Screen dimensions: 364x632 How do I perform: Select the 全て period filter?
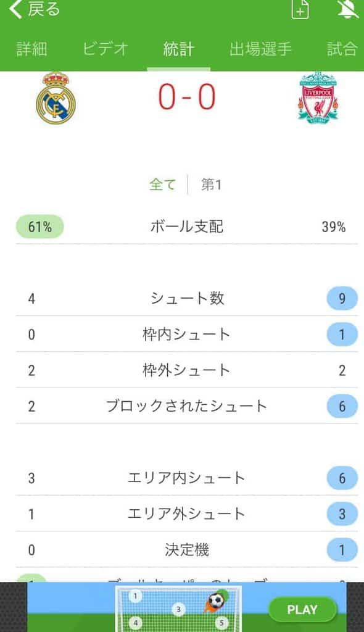tap(162, 185)
